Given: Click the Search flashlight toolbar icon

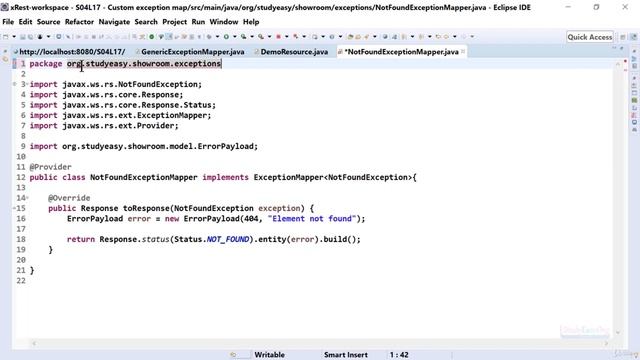Looking at the screenshot, I should point(367,37).
